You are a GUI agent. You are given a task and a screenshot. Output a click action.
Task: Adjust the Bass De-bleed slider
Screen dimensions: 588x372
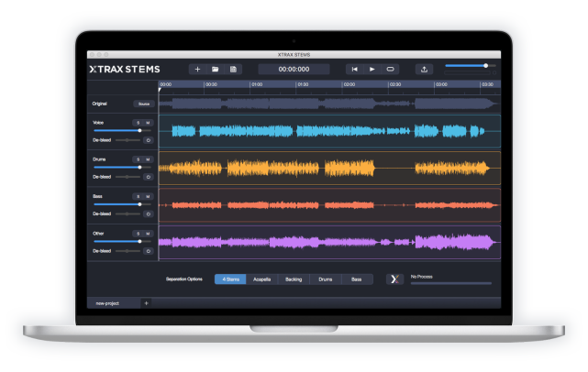[128, 213]
